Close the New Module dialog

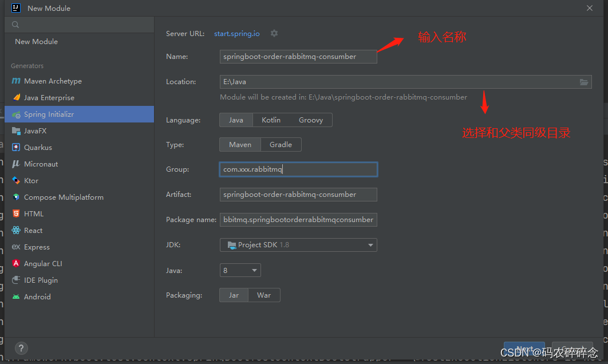click(589, 8)
